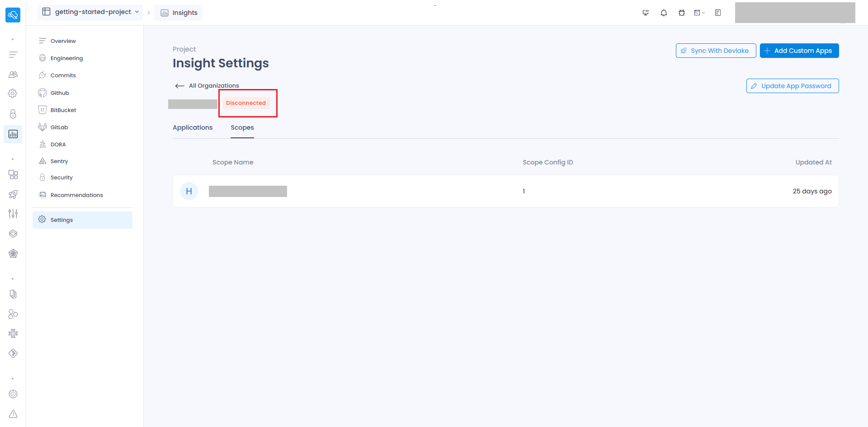Open BitBucket in the Insights menu
This screenshot has height=427, width=868.
coord(63,110)
